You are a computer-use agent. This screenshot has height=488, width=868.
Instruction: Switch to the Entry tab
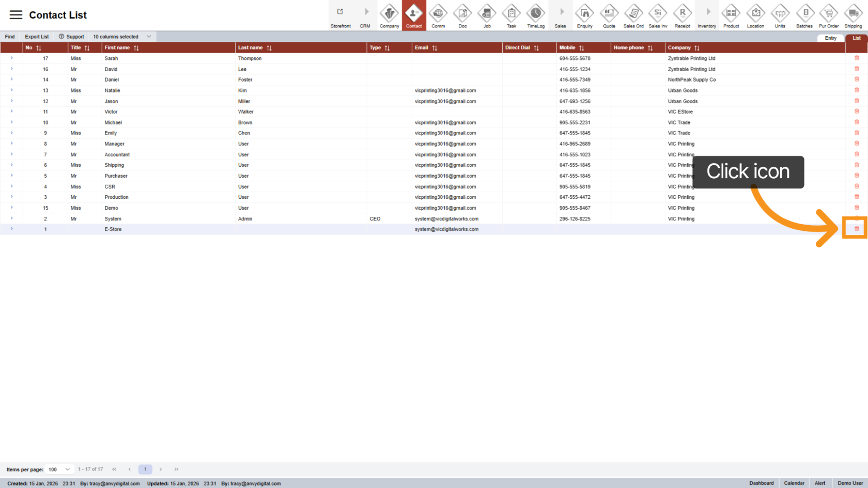point(830,38)
